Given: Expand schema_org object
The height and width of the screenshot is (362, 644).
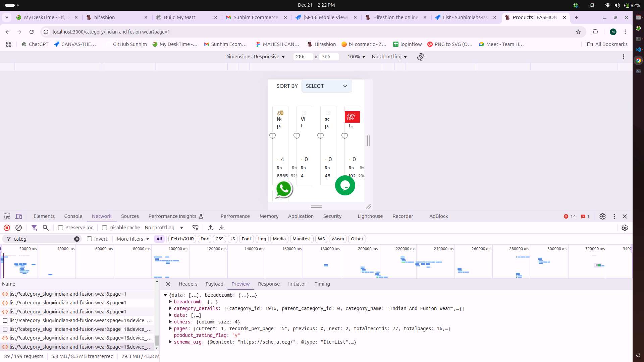Looking at the screenshot, I should (171, 342).
